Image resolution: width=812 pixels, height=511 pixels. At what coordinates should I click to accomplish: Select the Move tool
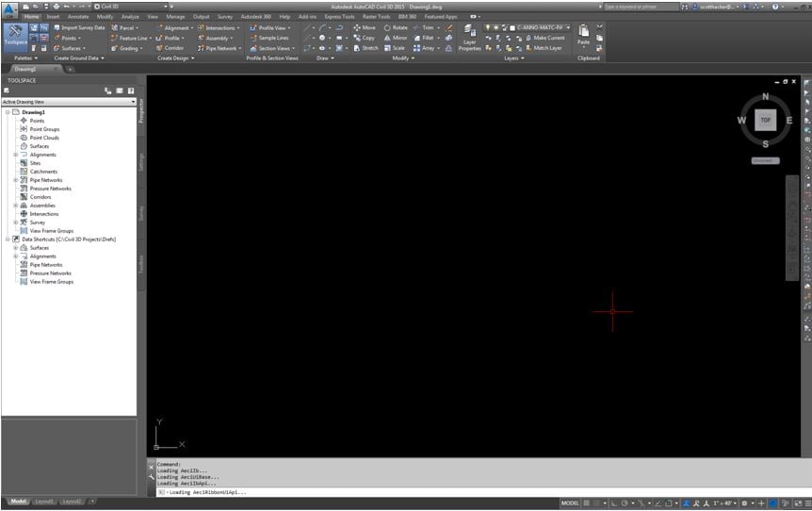point(365,27)
